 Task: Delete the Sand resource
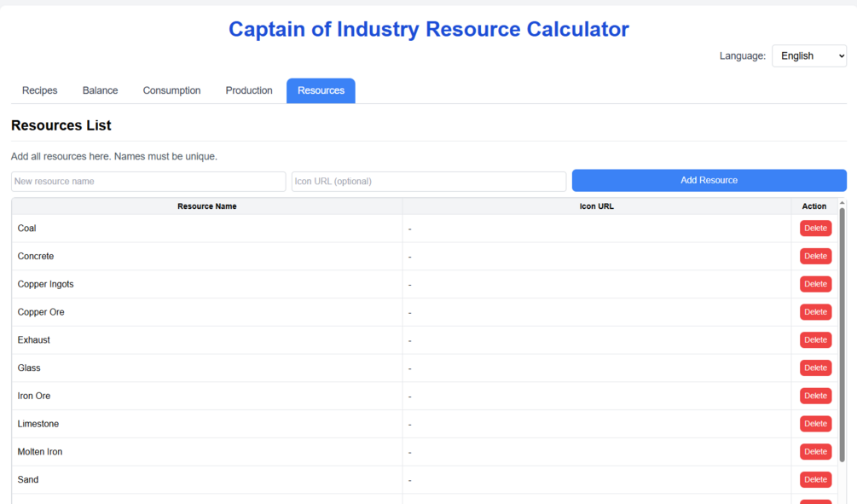[815, 479]
